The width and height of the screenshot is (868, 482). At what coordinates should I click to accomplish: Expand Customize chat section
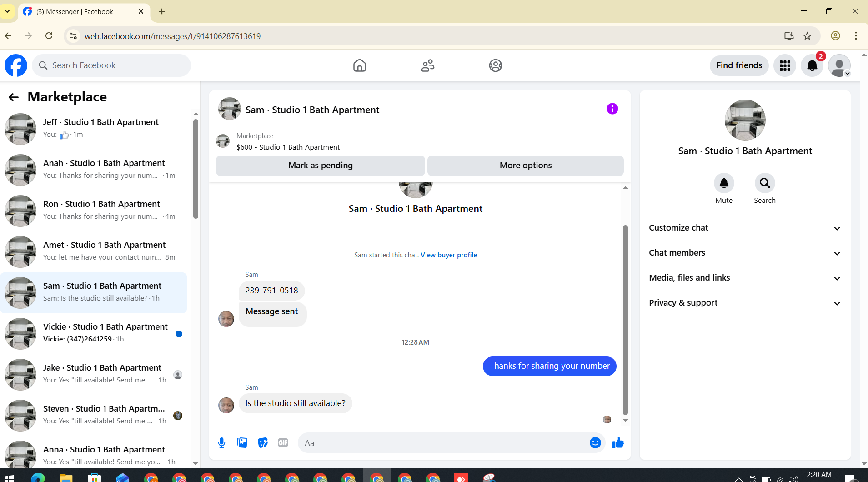click(x=745, y=228)
